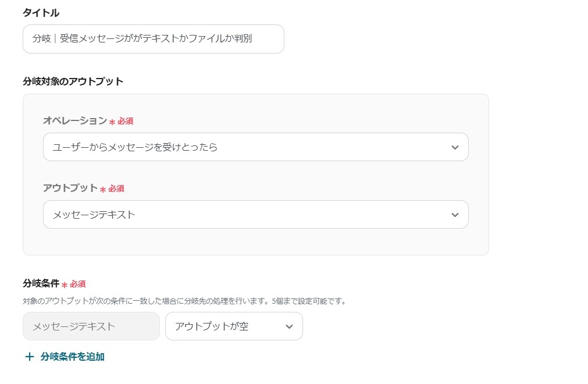588x384 pixels.
Task: Click the grayed-out メッセージテキスト condition field
Action: [x=91, y=326]
